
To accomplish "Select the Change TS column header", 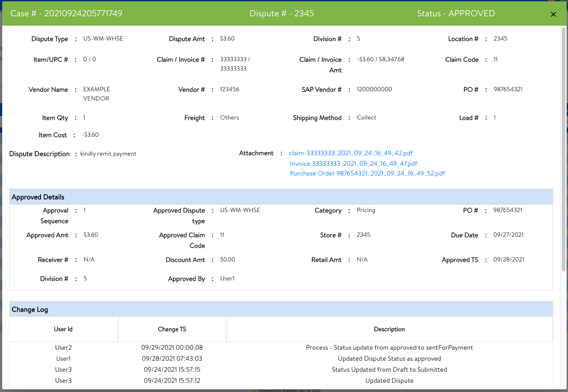I will click(x=172, y=329).
